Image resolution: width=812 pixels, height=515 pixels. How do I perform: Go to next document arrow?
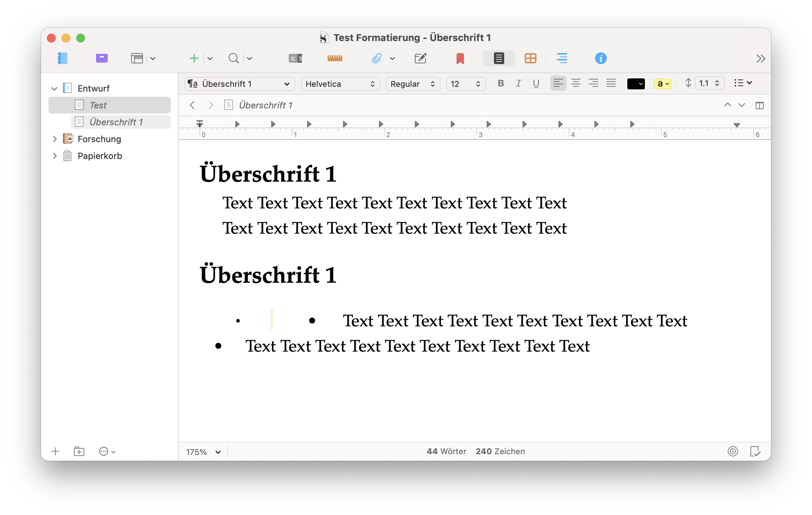tap(742, 105)
